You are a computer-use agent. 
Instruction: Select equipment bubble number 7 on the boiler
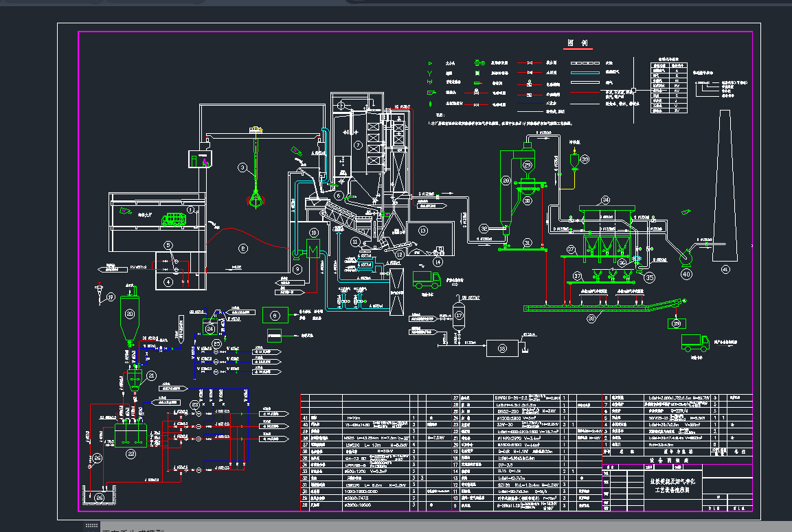point(358,146)
